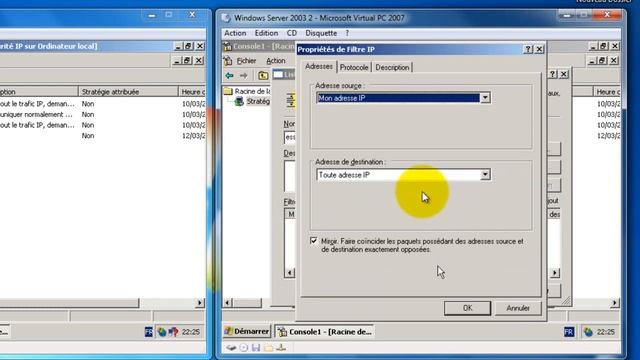Click the Stratégie attribuée column header in left window
The height and width of the screenshot is (360, 640).
coord(128,92)
